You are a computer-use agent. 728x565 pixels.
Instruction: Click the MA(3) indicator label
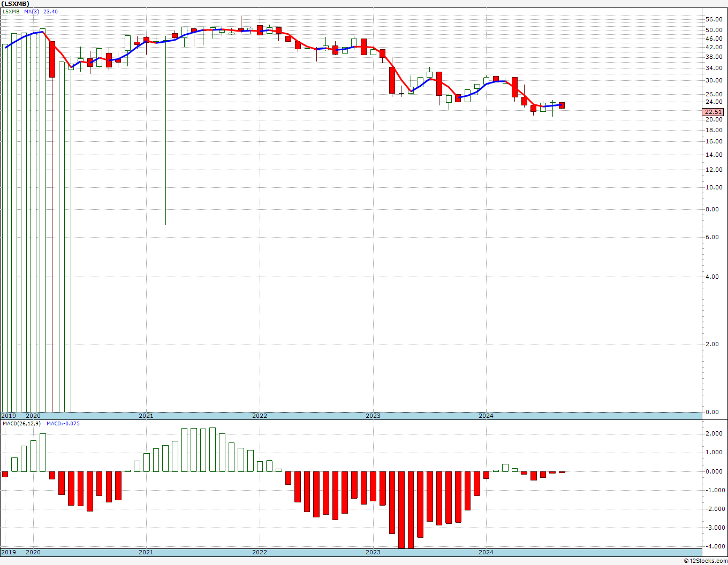tap(32, 12)
